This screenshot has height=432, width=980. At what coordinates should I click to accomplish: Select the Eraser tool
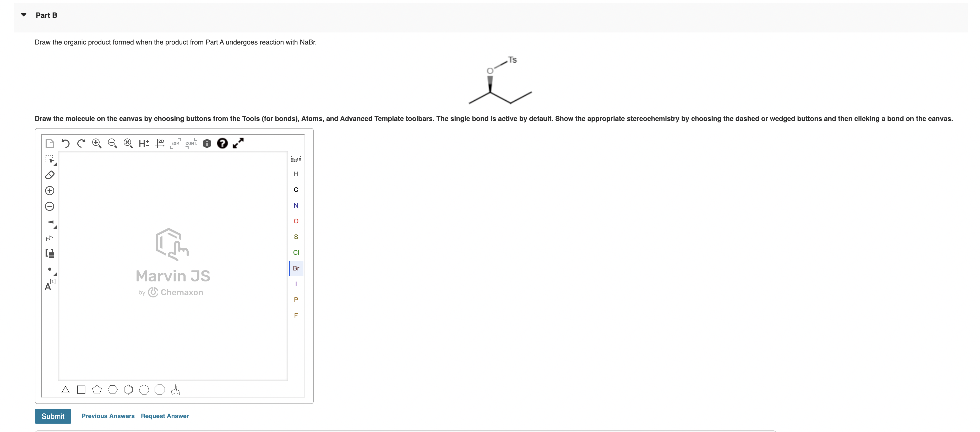[x=50, y=175]
